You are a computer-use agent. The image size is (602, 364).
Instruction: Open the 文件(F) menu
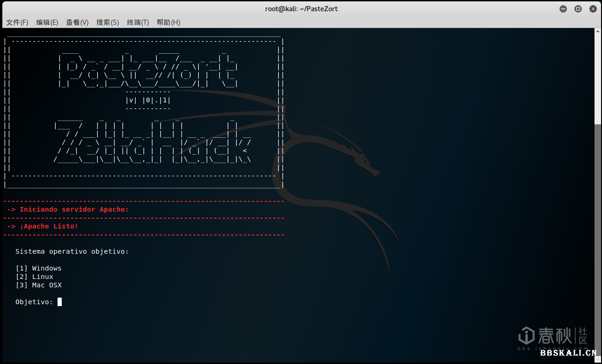tap(17, 22)
